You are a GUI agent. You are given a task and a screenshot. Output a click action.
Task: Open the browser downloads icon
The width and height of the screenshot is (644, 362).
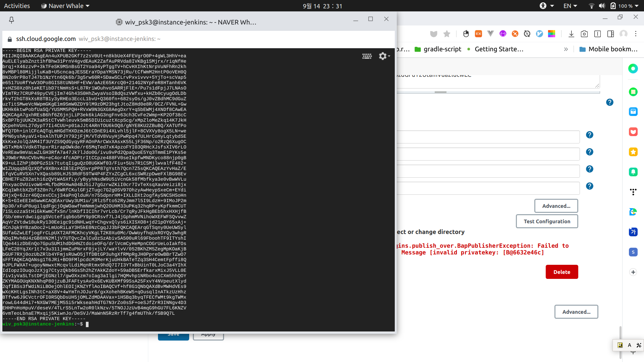coord(571,34)
